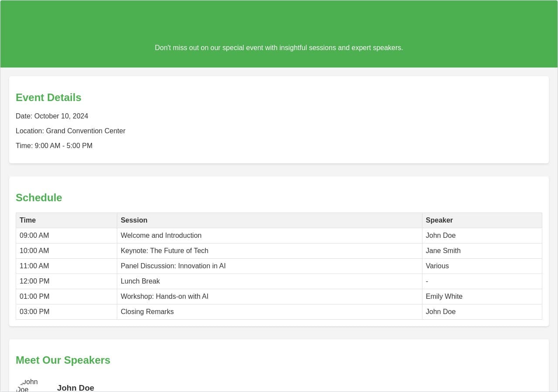Click the Emily White speaker cell
Viewport: 558px width, 392px height.
coord(482,297)
